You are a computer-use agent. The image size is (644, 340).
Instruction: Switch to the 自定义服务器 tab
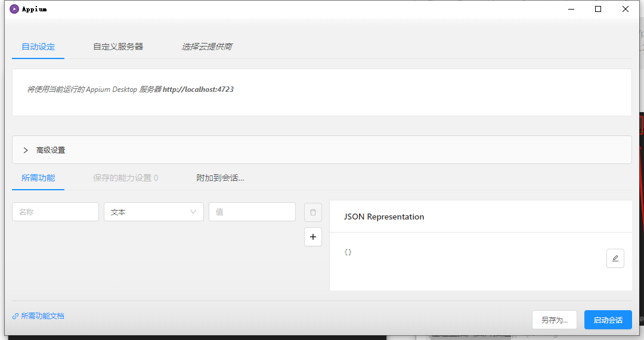pos(118,47)
